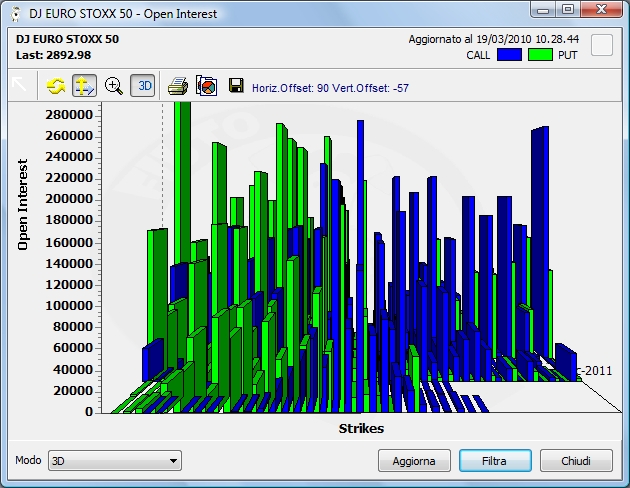This screenshot has height=488, width=630.
Task: Toggle the 3D view button
Action: coord(143,86)
